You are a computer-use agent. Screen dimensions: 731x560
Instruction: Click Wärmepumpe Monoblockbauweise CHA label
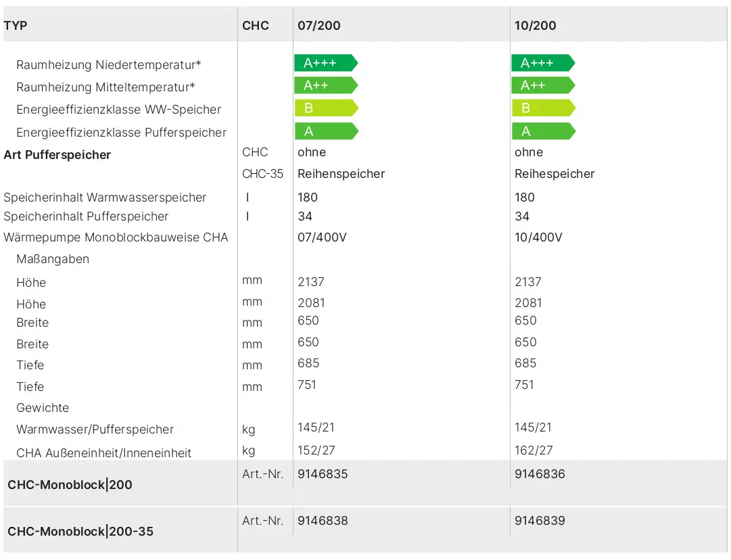pyautogui.click(x=116, y=237)
